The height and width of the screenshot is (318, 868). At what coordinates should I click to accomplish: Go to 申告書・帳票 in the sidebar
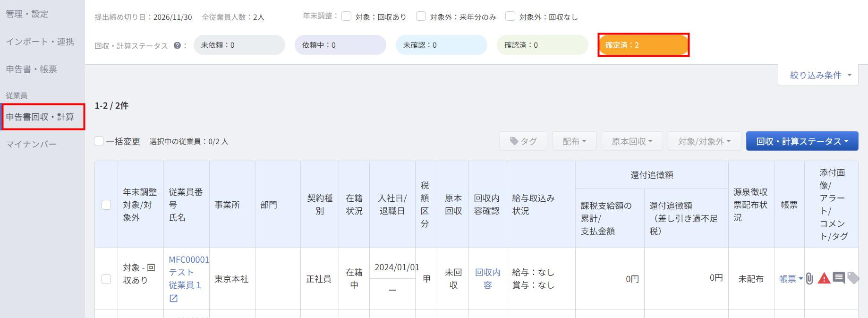click(31, 69)
